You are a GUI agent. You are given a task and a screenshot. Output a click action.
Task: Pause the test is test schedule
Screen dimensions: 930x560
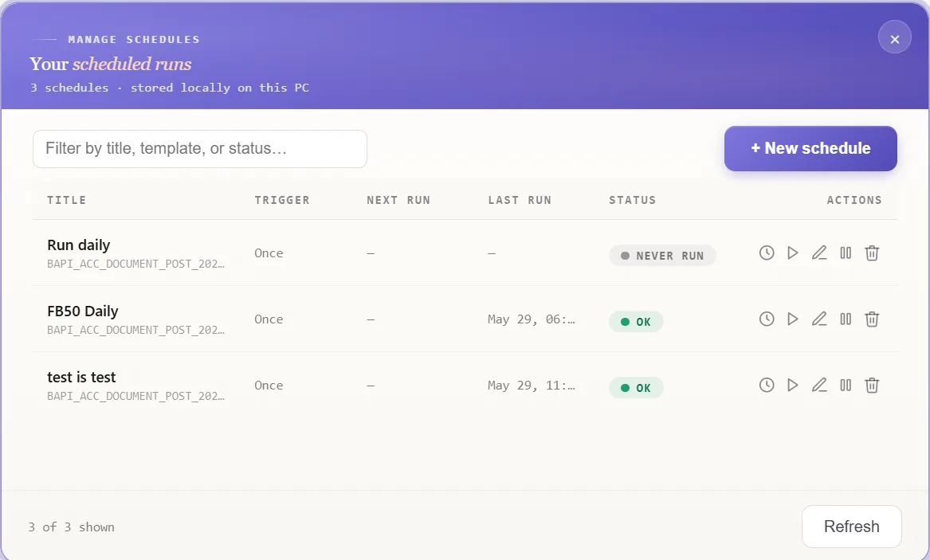pyautogui.click(x=846, y=386)
